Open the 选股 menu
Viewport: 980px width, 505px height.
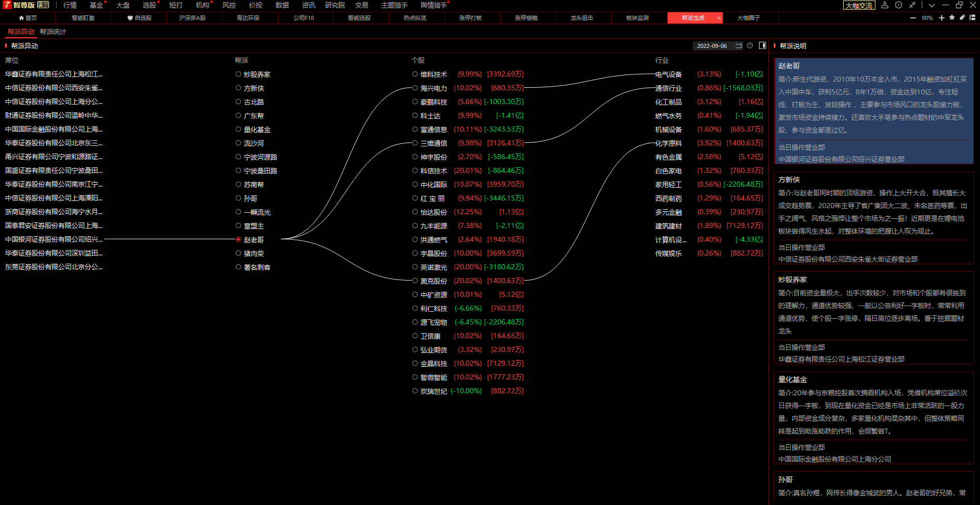point(150,5)
